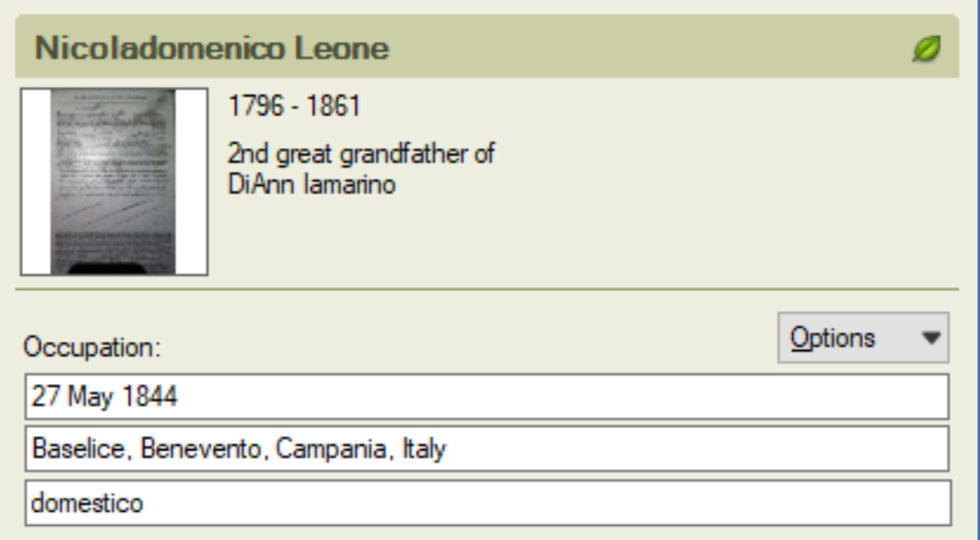Place cursor after Italy in place field
Viewport: 980px width, 540px height.
pyautogui.click(x=448, y=448)
